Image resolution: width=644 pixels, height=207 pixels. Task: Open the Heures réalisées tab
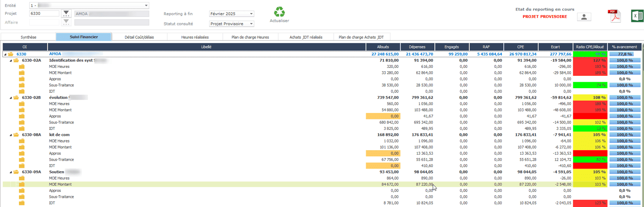point(195,37)
